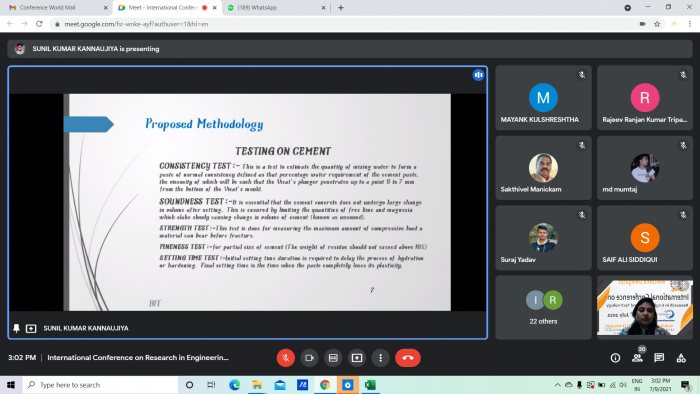Viewport: 700px width, 394px height.
Task: Click the audio indicator on presentation tile
Action: (x=478, y=75)
